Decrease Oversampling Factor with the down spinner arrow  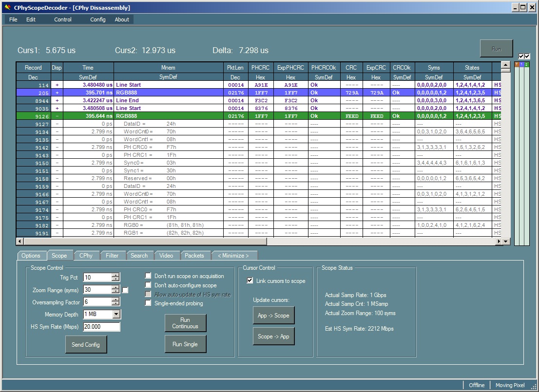pyautogui.click(x=115, y=304)
